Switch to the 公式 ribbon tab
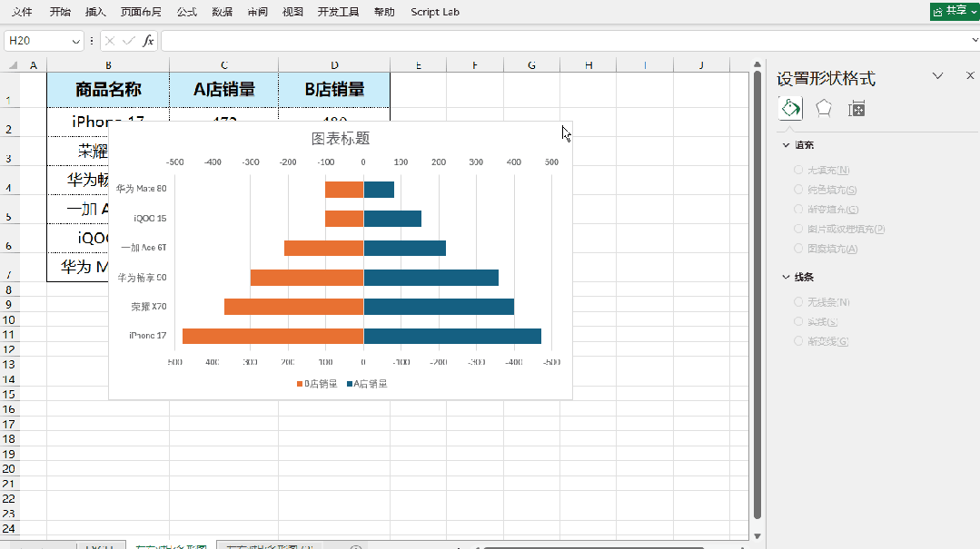 point(186,12)
